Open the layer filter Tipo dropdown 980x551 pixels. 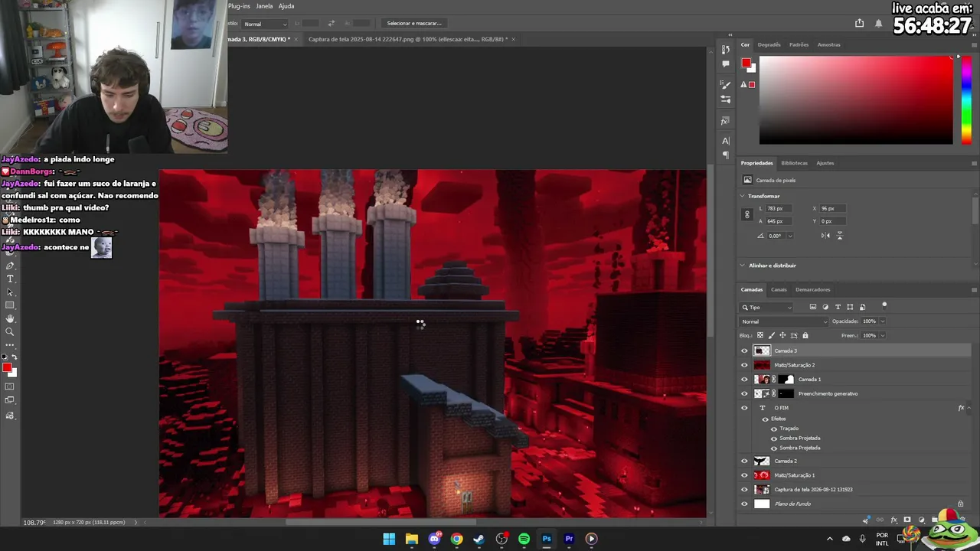[x=766, y=307]
